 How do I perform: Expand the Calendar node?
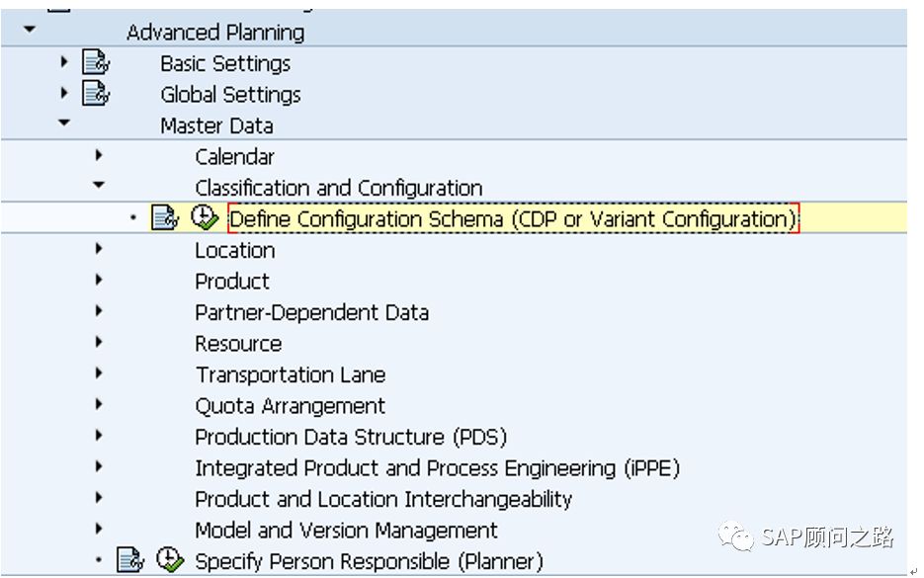[x=98, y=156]
